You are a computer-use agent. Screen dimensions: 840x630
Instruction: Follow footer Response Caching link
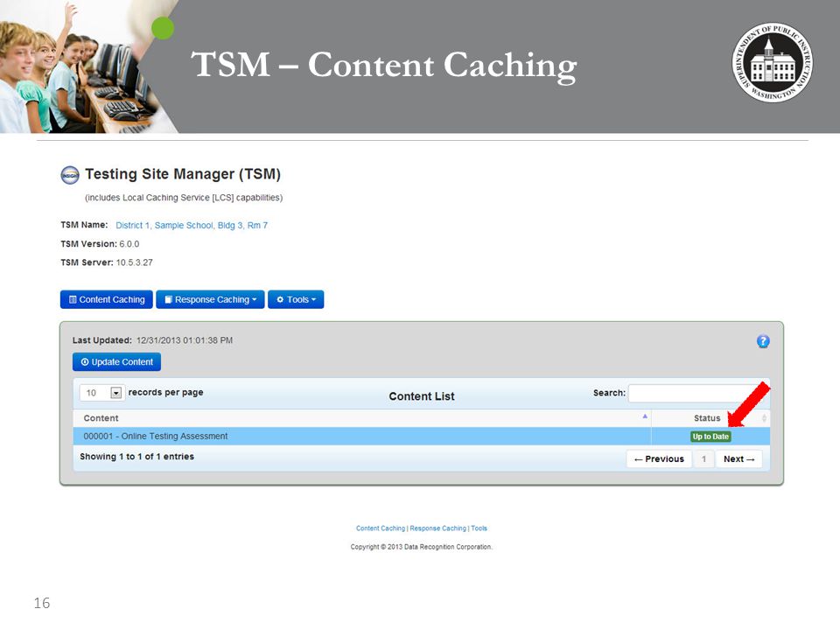(x=437, y=528)
